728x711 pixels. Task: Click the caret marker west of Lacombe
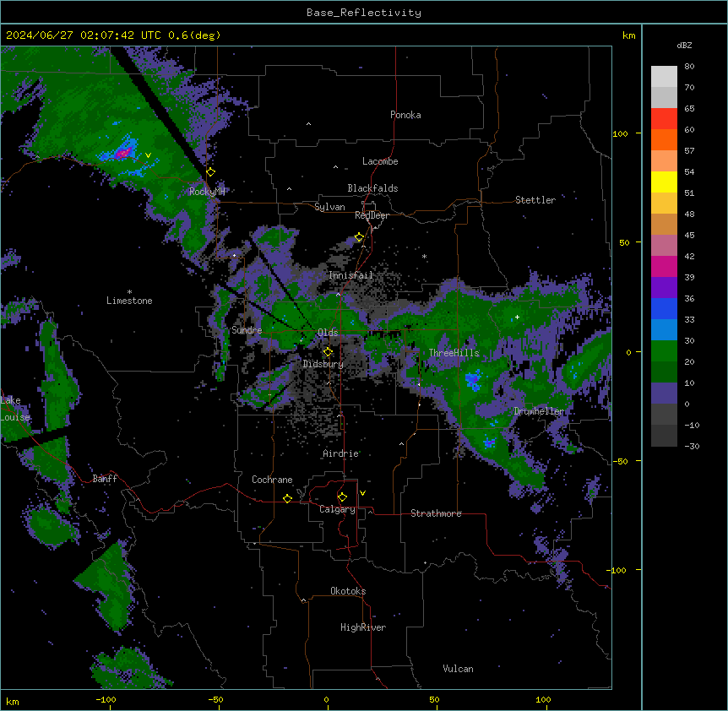[x=335, y=167]
